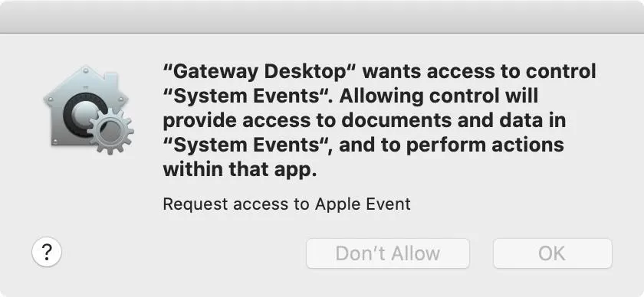Click the roof chimney of the house icon
The image size is (644, 297).
[x=113, y=78]
